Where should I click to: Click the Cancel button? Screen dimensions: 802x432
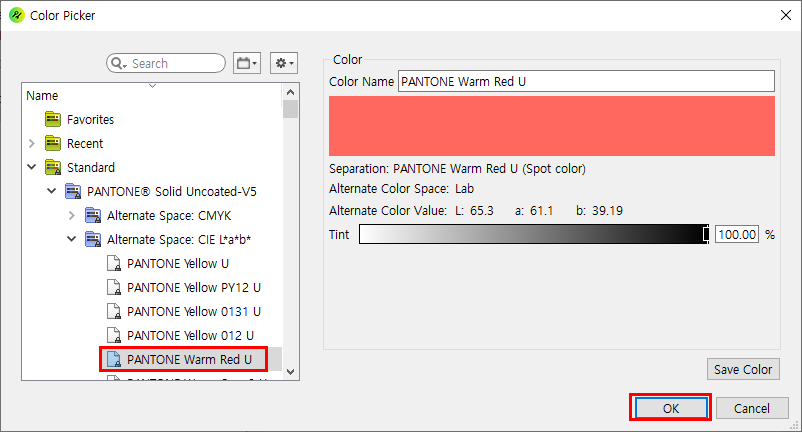coord(752,408)
